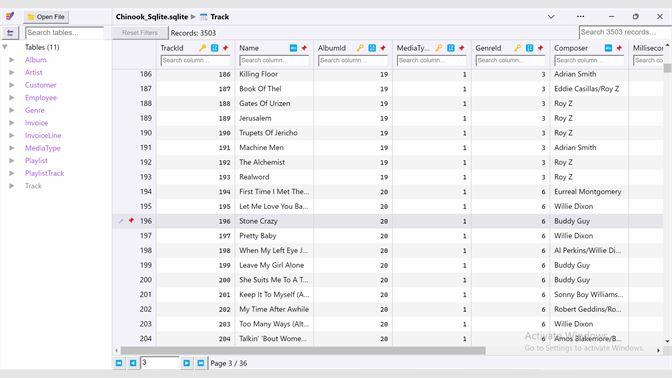The image size is (672, 378).
Task: Click the key icon in AlbumId header
Action: click(360, 48)
